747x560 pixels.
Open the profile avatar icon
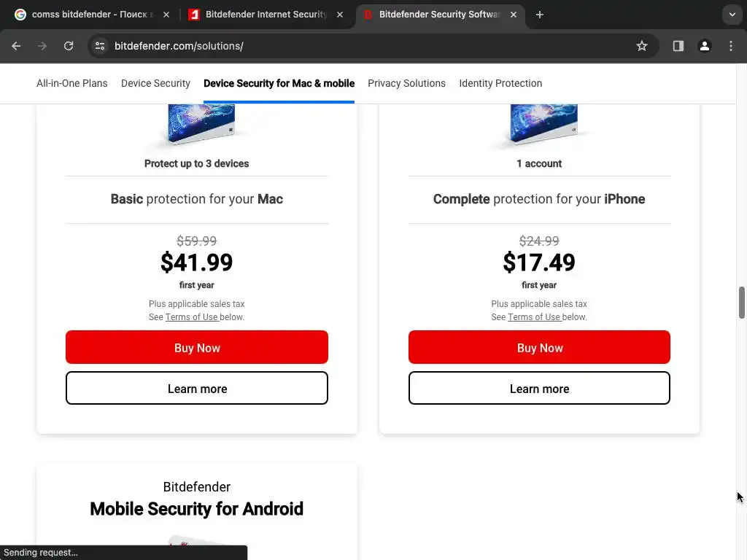(704, 46)
